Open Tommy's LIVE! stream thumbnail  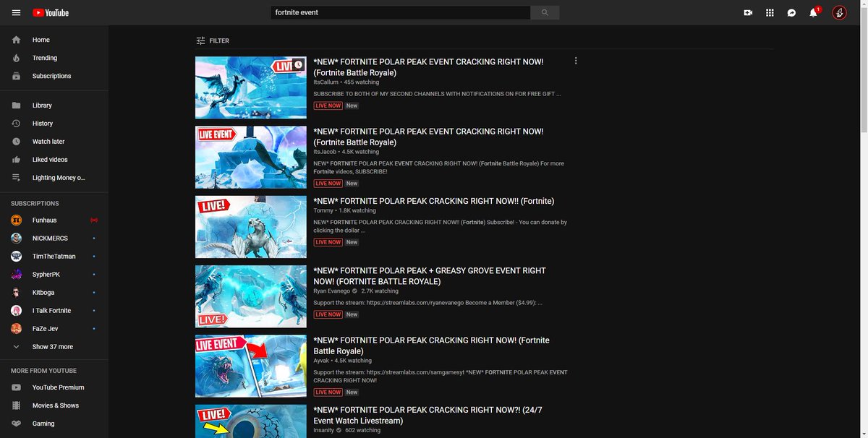[x=251, y=227]
